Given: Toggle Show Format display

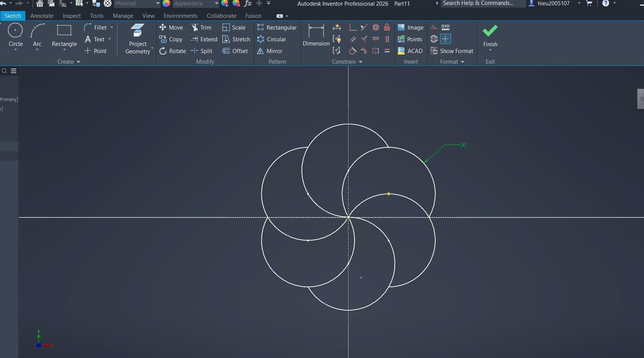Looking at the screenshot, I should pos(452,51).
